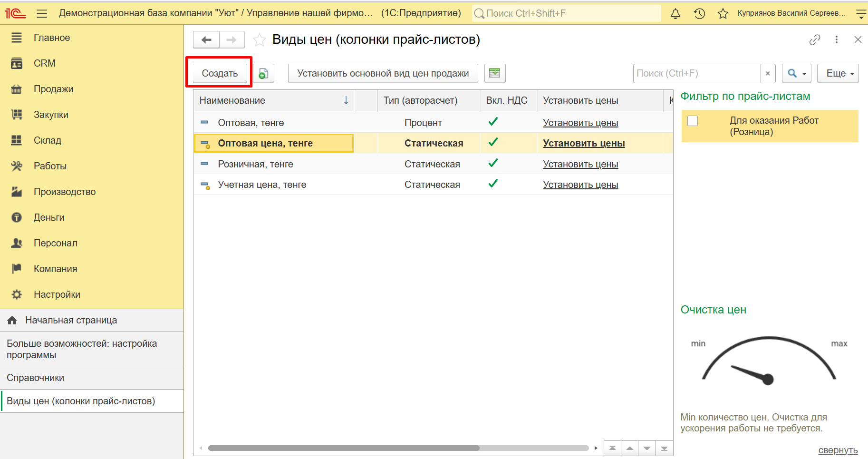Click 'Установить основной вид цен продажи'

383,73
